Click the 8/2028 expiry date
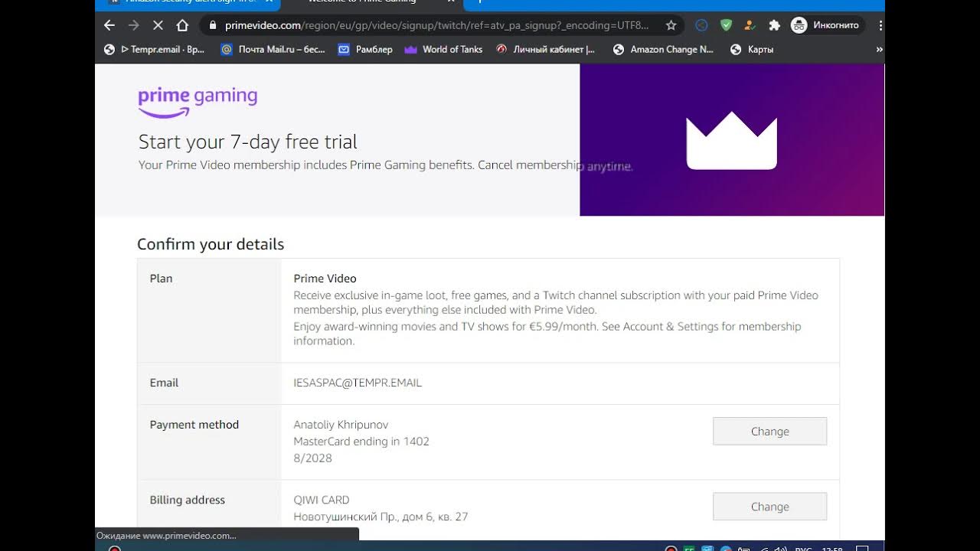The height and width of the screenshot is (551, 980). pyautogui.click(x=312, y=458)
